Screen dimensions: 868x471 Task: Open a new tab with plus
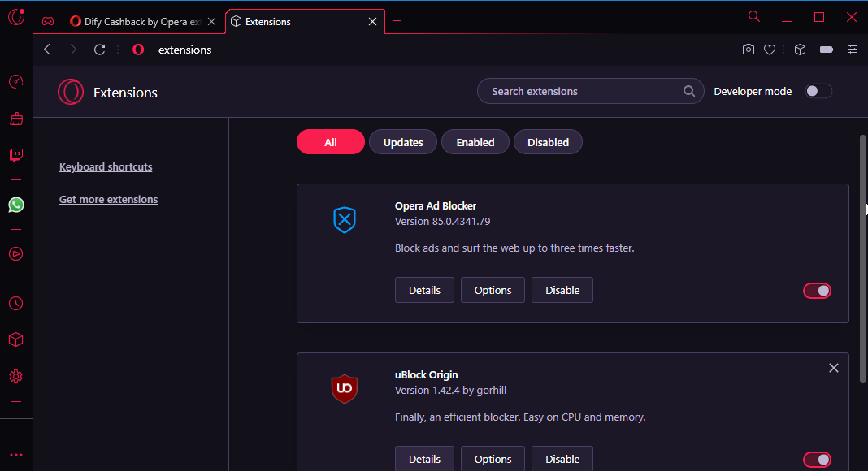point(397,21)
